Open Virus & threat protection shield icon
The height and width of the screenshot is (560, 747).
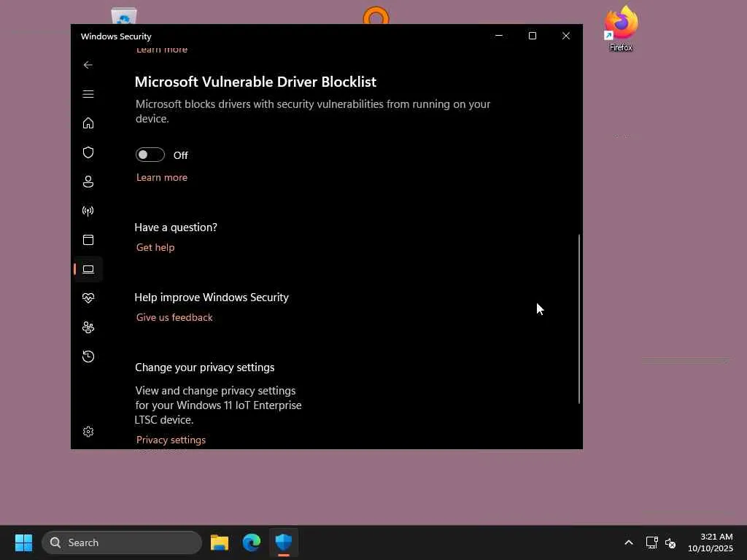point(88,152)
